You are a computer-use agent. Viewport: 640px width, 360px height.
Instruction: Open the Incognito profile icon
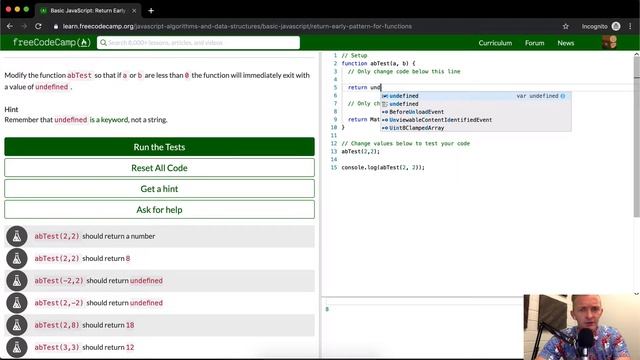click(616, 26)
